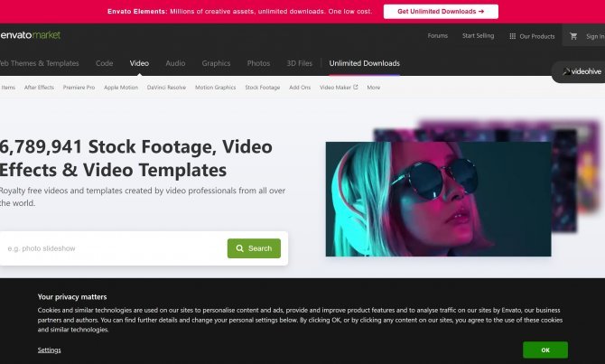Open the Motion Graphics subcategory
The height and width of the screenshot is (364, 605).
point(215,88)
